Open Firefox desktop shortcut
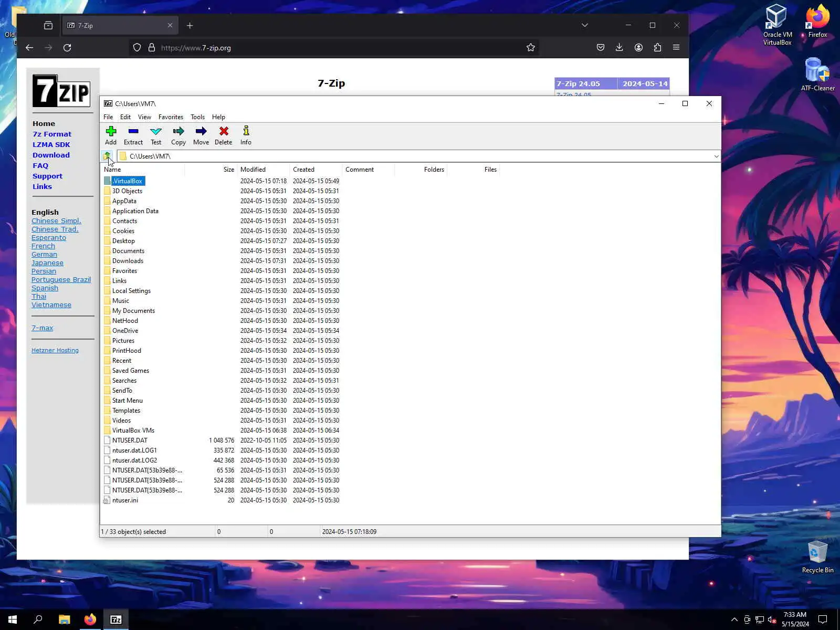The width and height of the screenshot is (840, 630). [817, 21]
